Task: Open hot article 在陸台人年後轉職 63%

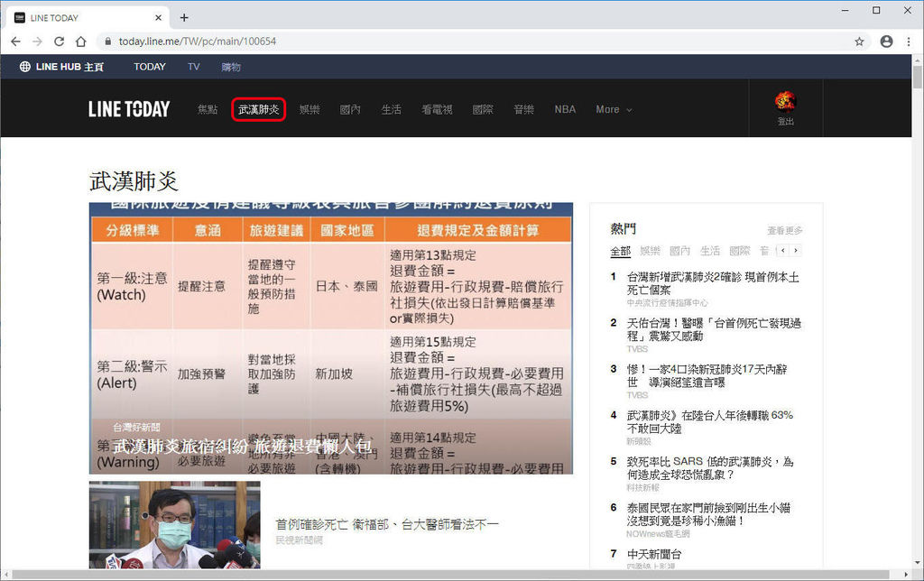Action: pyautogui.click(x=709, y=422)
